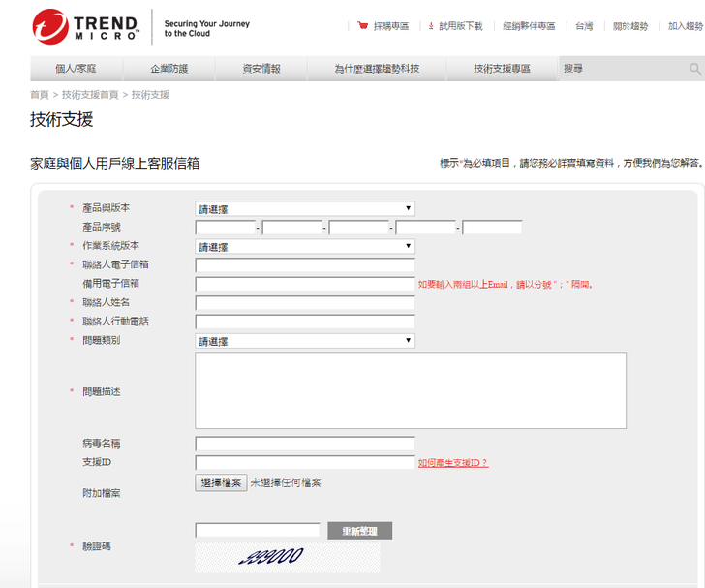
Task: Focus the second 產品序號 box
Action: [x=292, y=228]
